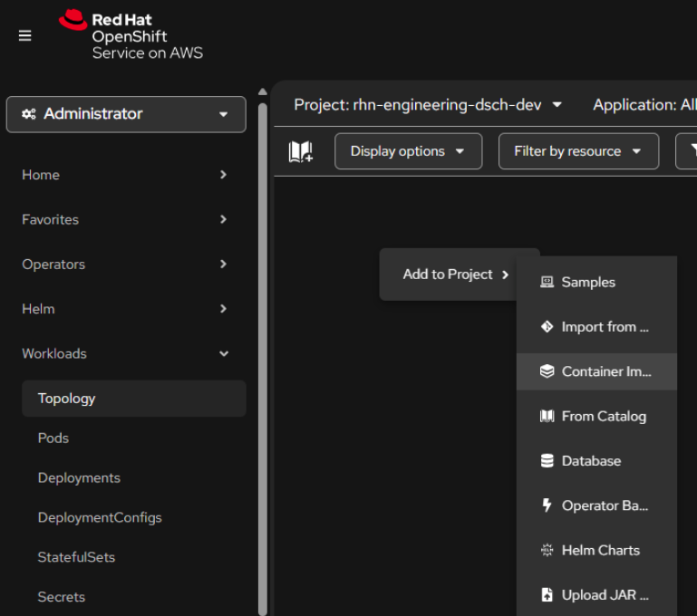Click the sidebar vertical scrollbar
This screenshot has width=697, height=616.
pos(263,362)
